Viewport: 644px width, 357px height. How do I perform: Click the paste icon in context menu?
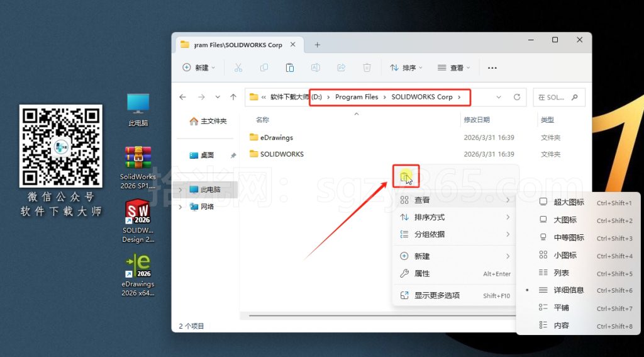(x=405, y=177)
